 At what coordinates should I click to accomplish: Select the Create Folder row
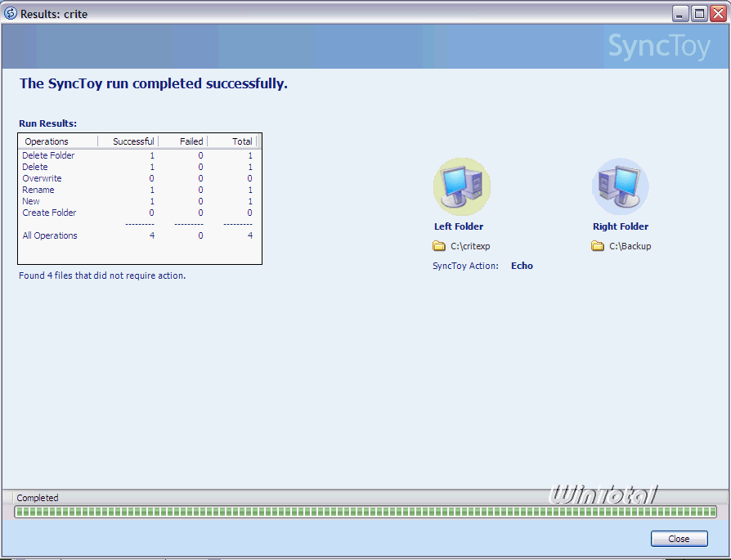pos(137,213)
